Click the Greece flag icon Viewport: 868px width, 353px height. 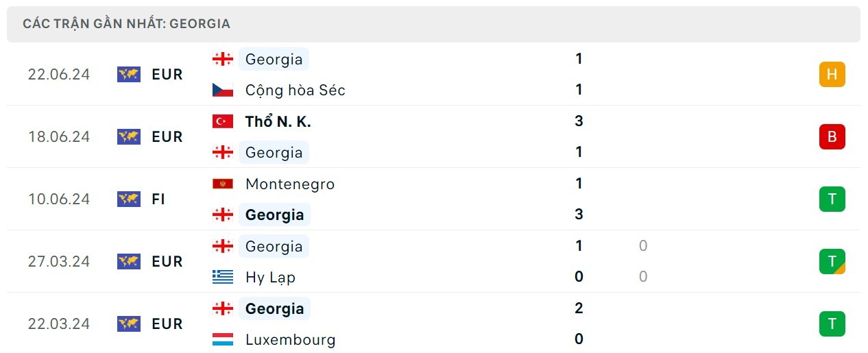(x=223, y=277)
